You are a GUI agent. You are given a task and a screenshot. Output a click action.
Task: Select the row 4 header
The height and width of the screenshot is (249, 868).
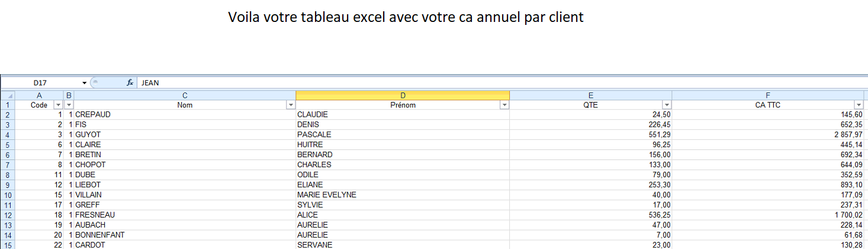click(x=8, y=135)
